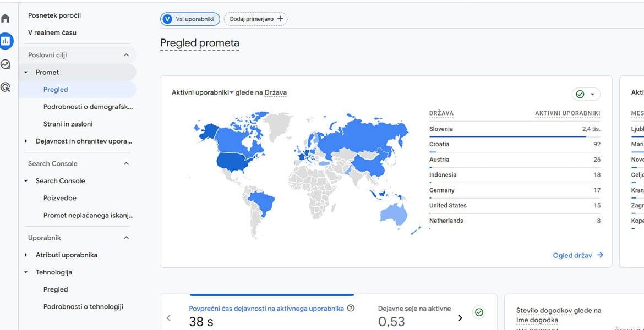
Task: Click the Home icon in left rail
Action: 6,19
